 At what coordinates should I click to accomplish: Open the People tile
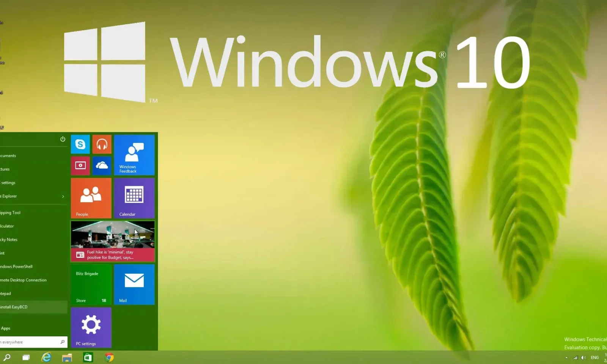(x=91, y=198)
